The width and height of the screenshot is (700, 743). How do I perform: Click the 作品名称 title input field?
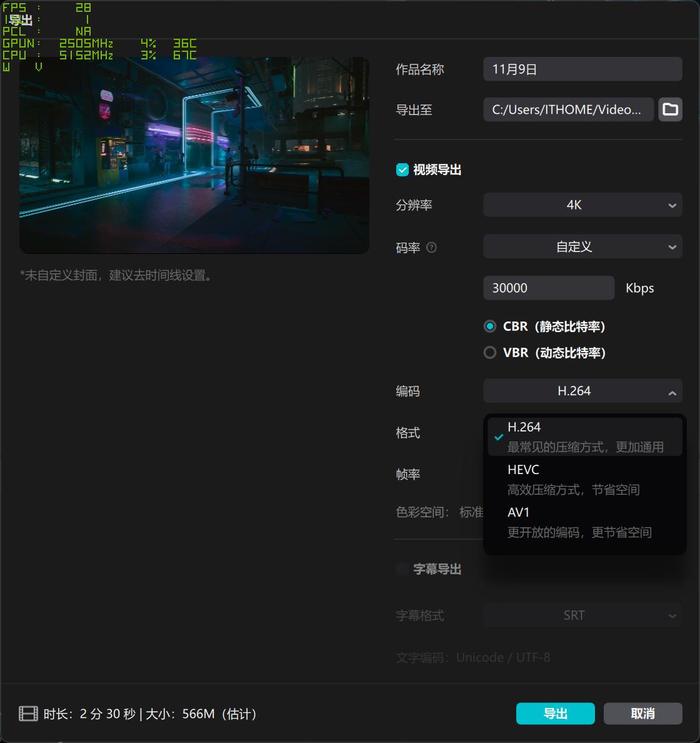coord(582,69)
